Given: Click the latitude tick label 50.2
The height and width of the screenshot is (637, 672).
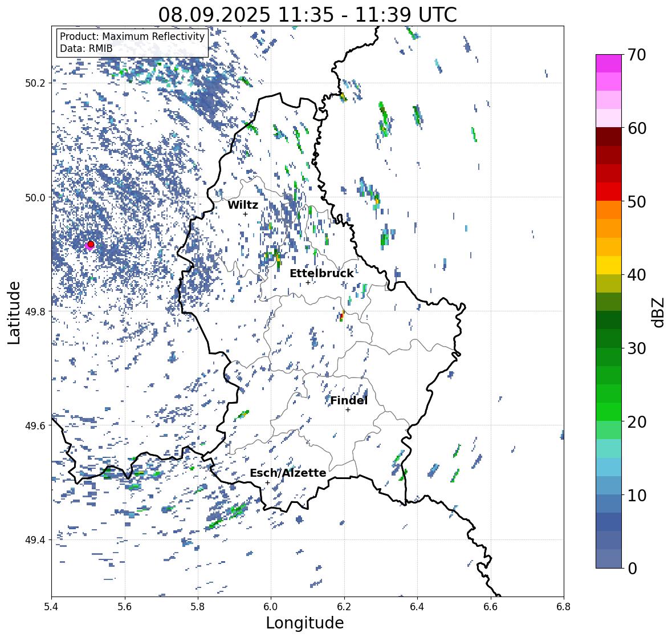Looking at the screenshot, I should point(35,83).
